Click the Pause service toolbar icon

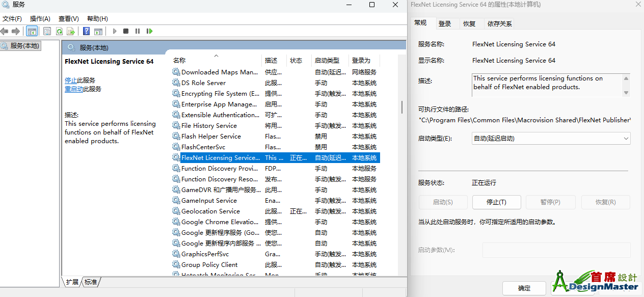tap(138, 31)
